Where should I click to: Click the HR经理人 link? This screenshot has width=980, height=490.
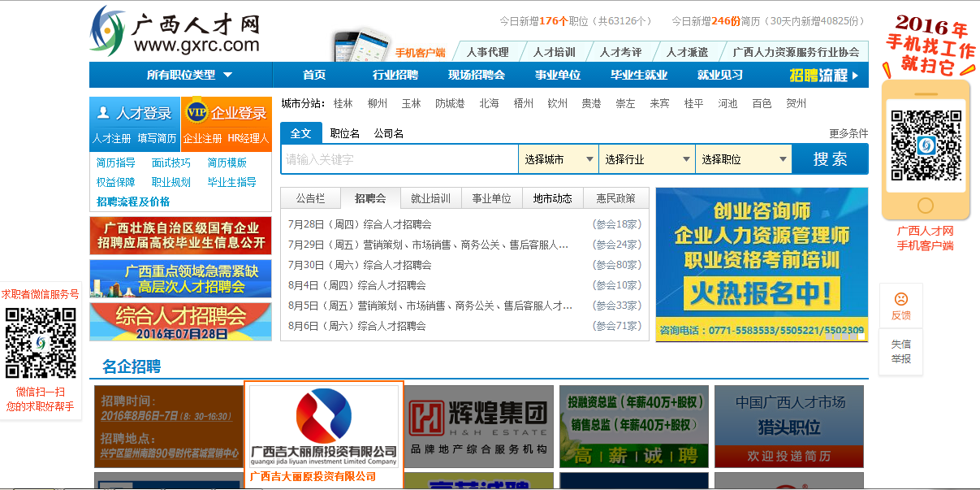point(248,139)
